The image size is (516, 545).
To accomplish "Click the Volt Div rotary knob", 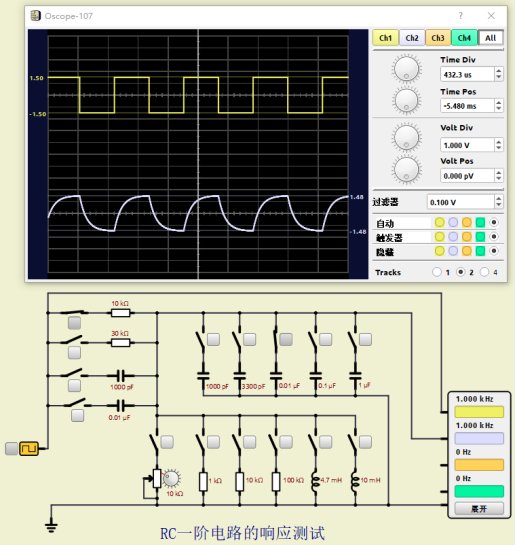I will pyautogui.click(x=406, y=137).
